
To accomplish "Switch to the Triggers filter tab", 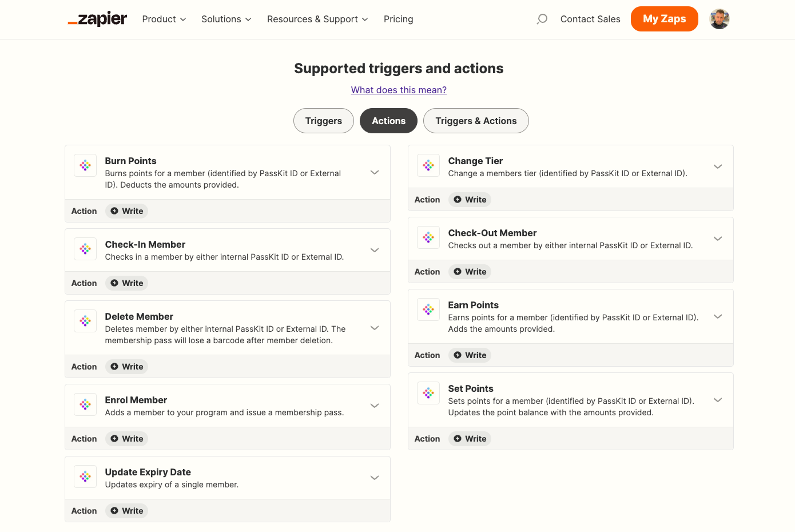I will (324, 121).
